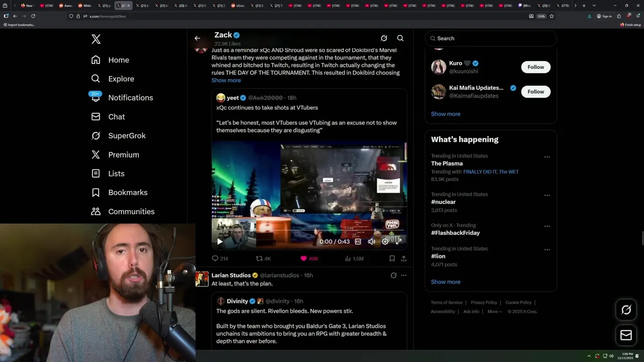Open the floating Grok button
Viewport: 644px width, 362px height.
pos(626,310)
